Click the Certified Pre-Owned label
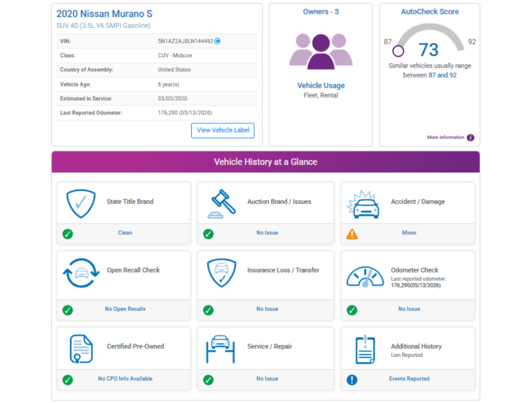 pyautogui.click(x=135, y=346)
